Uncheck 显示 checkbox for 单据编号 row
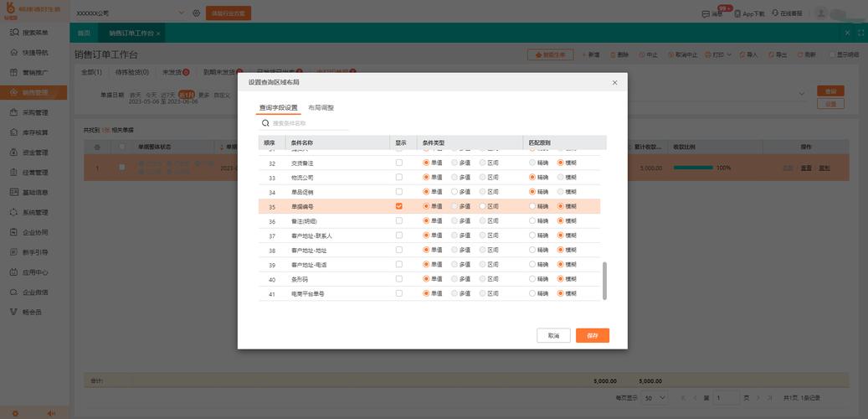This screenshot has width=868, height=419. click(x=399, y=206)
